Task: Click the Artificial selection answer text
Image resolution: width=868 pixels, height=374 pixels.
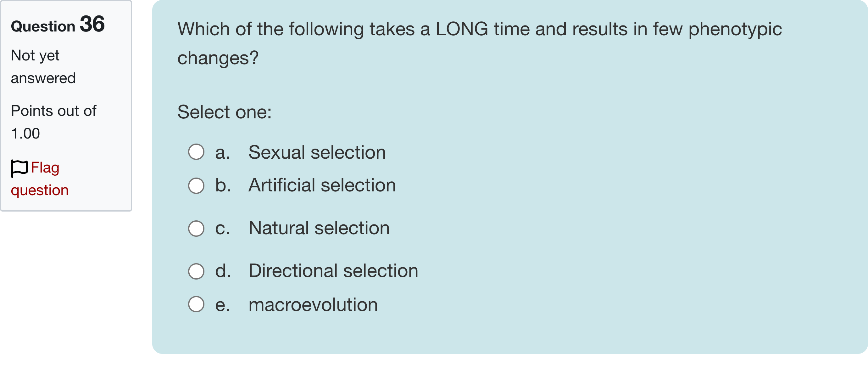Action: [322, 185]
